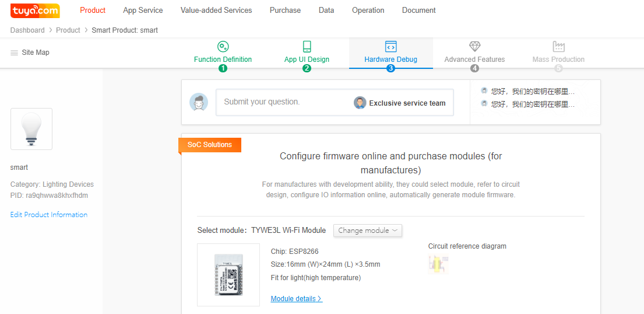
Task: Click Category: Lighting Devices text
Action: (52, 184)
